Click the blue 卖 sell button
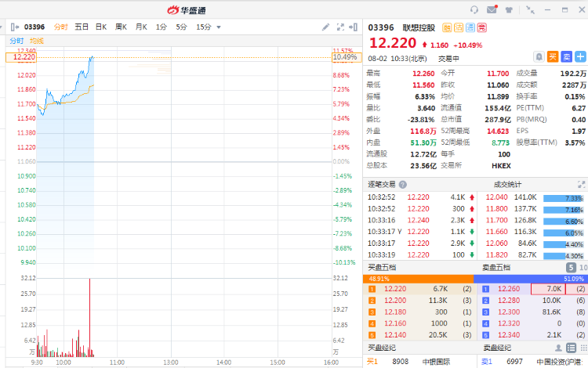This screenshot has width=588, height=368. (566, 56)
